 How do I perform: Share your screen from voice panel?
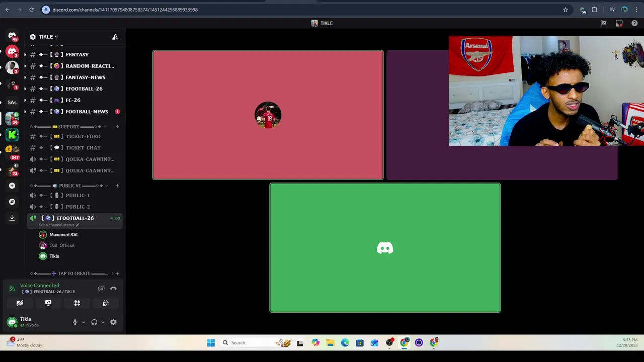pyautogui.click(x=48, y=303)
